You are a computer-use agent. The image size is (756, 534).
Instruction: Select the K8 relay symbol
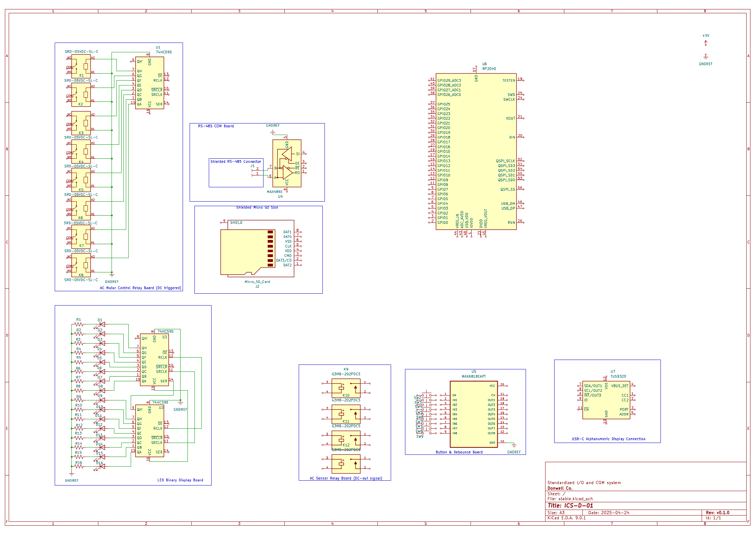point(81,265)
